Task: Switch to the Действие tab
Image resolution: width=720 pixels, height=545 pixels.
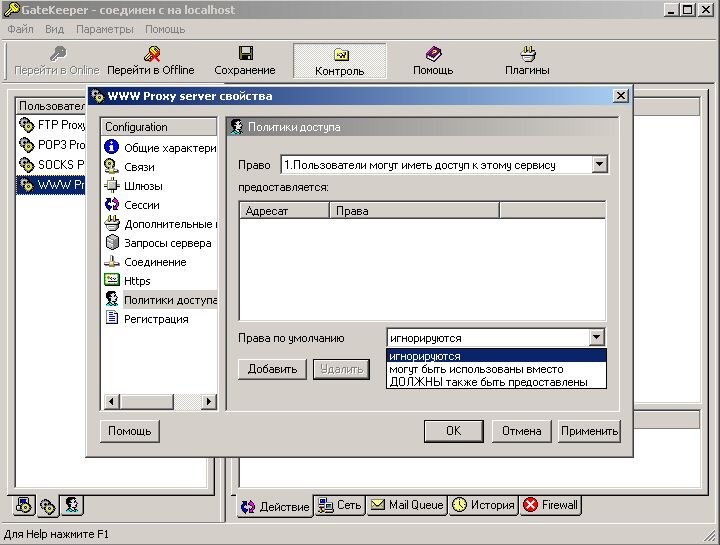Action: (275, 506)
